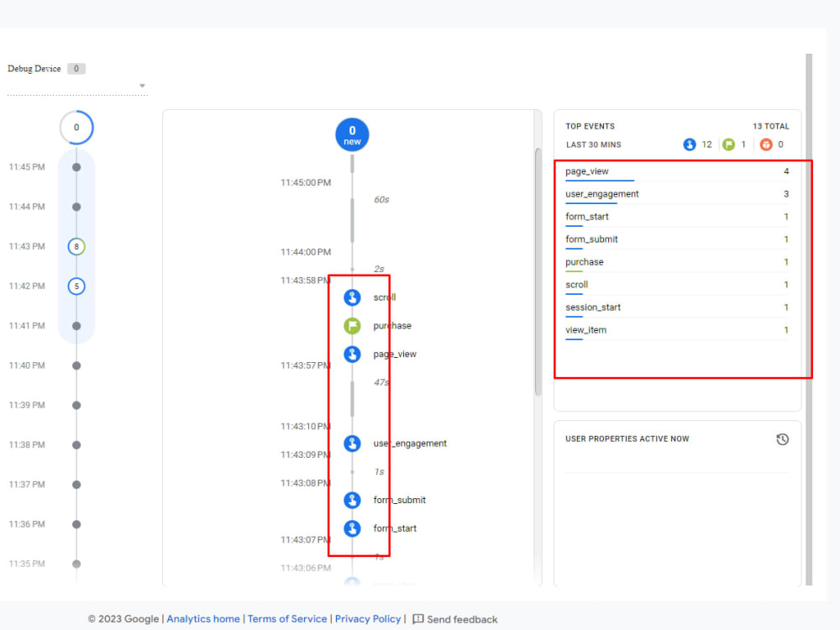
Task: Click the blue 0 new badge above the stream
Action: (x=352, y=134)
